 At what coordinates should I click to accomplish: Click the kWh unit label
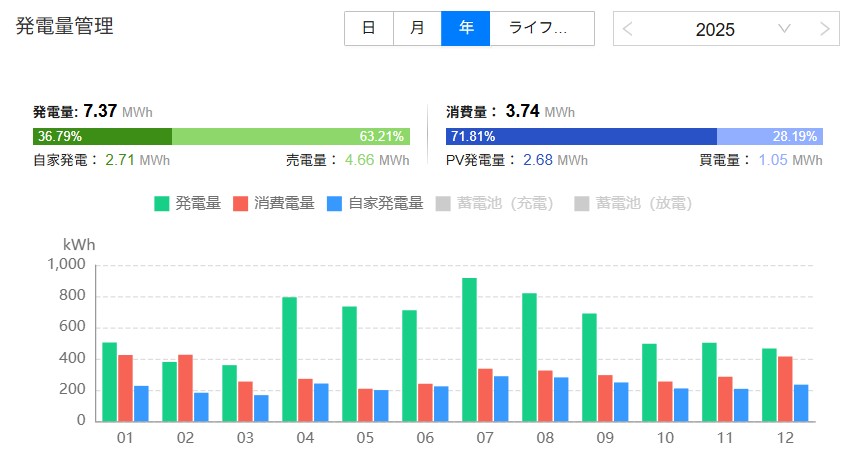pos(79,245)
